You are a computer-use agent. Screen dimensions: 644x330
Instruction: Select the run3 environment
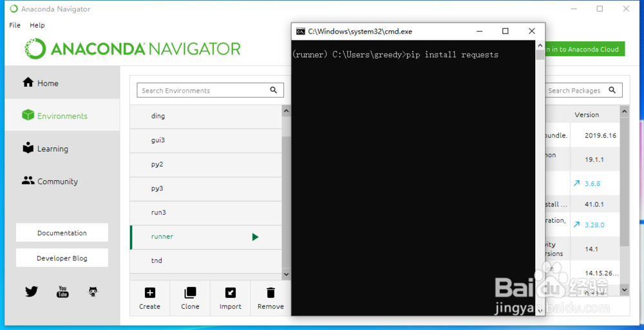(206, 213)
